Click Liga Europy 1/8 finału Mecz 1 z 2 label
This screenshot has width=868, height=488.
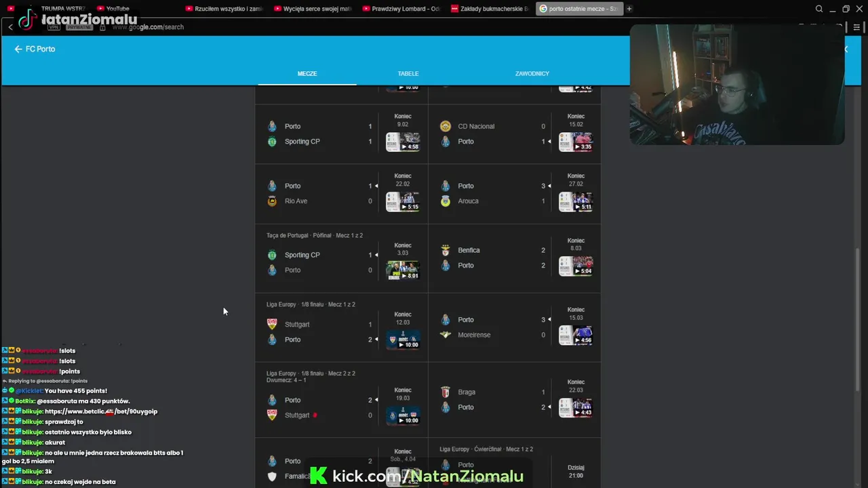click(x=311, y=304)
